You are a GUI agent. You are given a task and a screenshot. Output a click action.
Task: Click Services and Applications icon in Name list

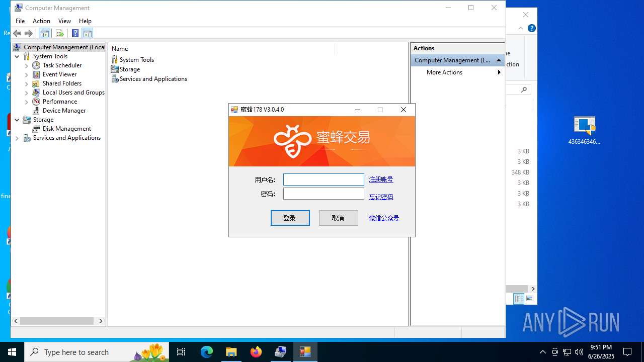tap(115, 79)
